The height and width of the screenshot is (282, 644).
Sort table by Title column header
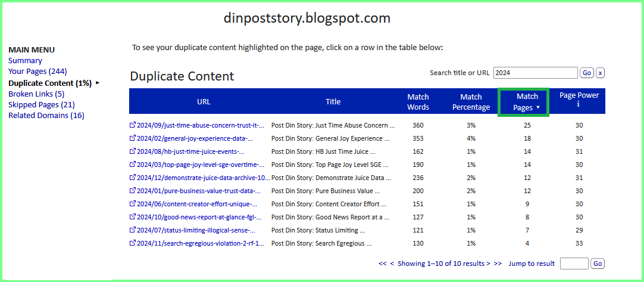[333, 102]
